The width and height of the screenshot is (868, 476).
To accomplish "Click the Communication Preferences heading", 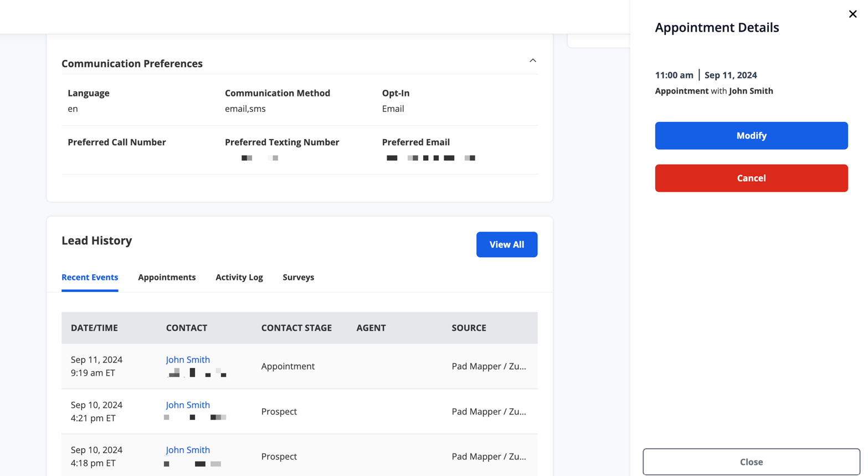I will pos(132,64).
